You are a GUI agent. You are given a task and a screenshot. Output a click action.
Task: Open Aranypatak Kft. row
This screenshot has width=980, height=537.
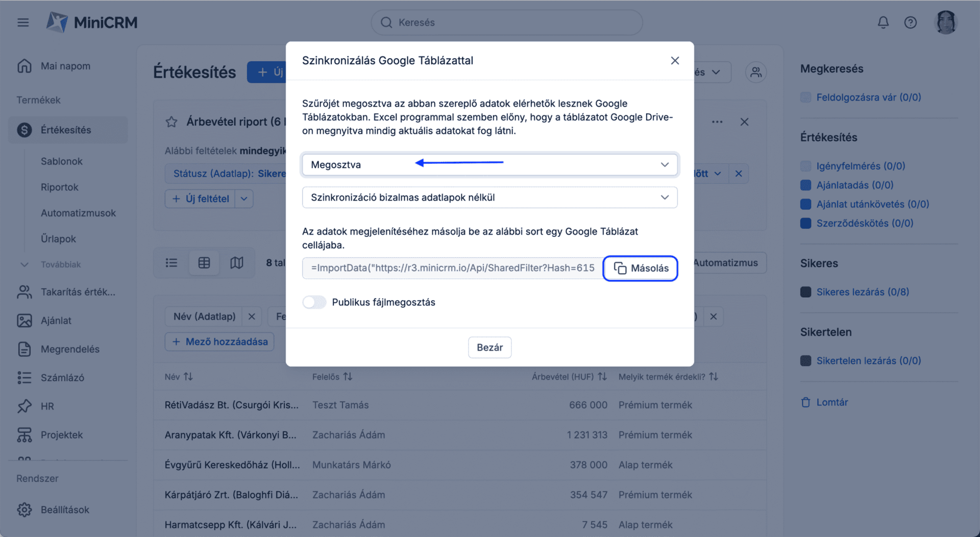click(x=459, y=435)
